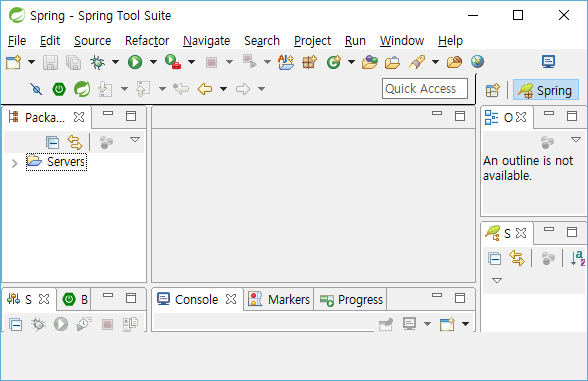This screenshot has height=381, width=588.
Task: Click the globe web browser icon
Action: (x=477, y=62)
